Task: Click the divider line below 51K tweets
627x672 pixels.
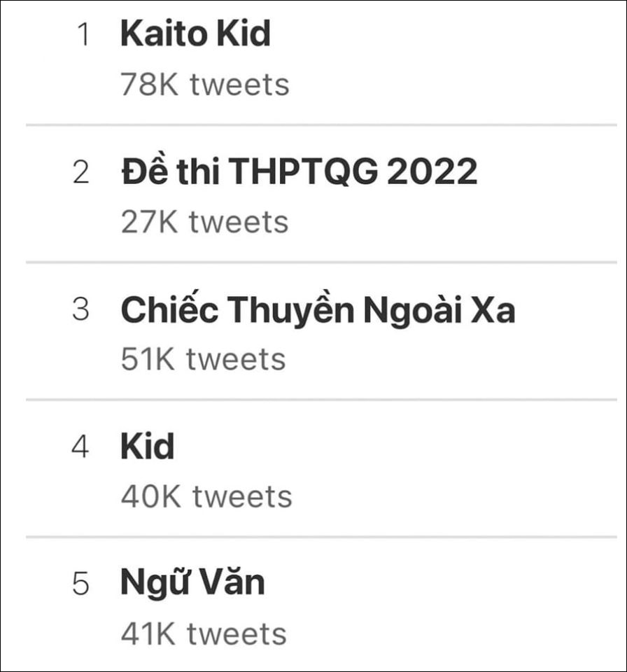Action: click(x=322, y=400)
